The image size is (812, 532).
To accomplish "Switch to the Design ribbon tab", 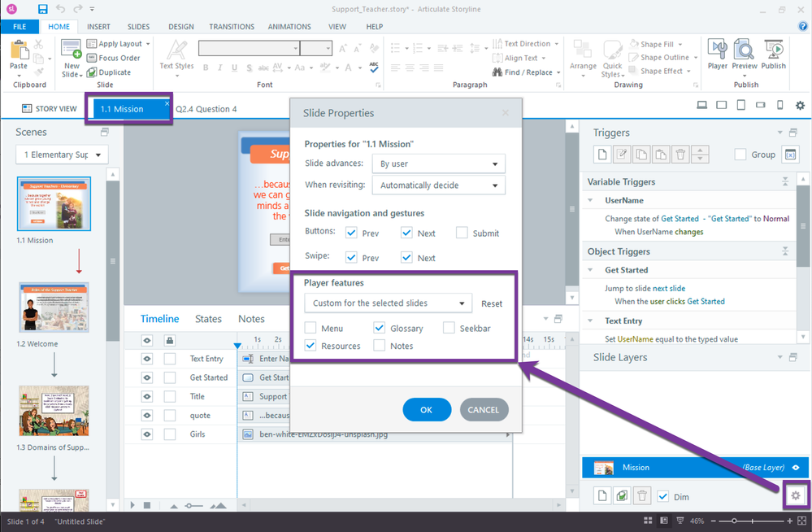I will pos(180,26).
